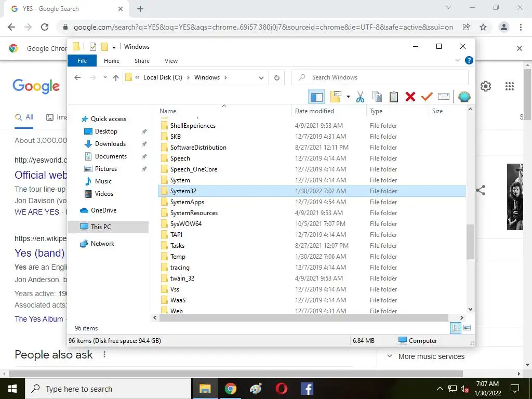Click New folder icon in title bar
The height and width of the screenshot is (399, 532).
105,47
